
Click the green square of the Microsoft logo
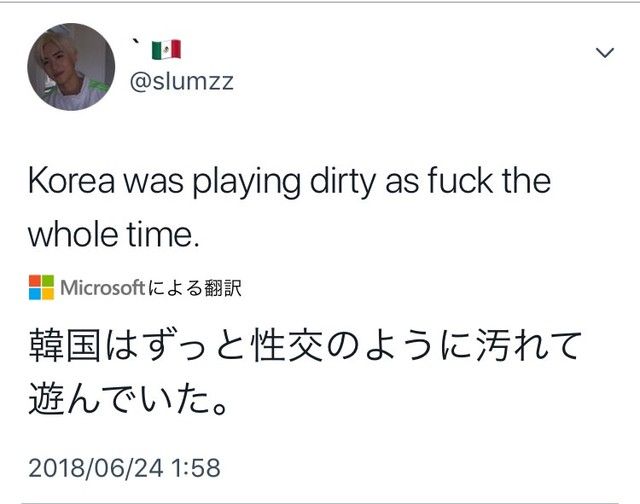[x=48, y=281]
